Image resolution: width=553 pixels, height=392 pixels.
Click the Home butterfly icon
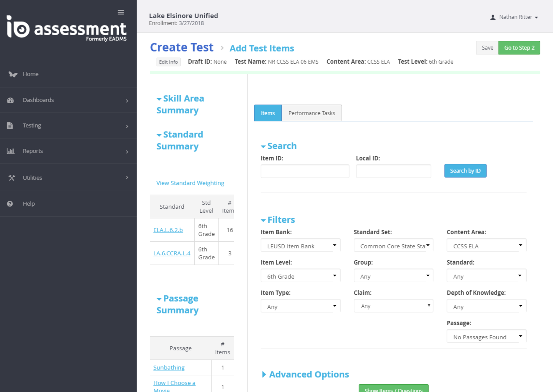[x=12, y=74]
